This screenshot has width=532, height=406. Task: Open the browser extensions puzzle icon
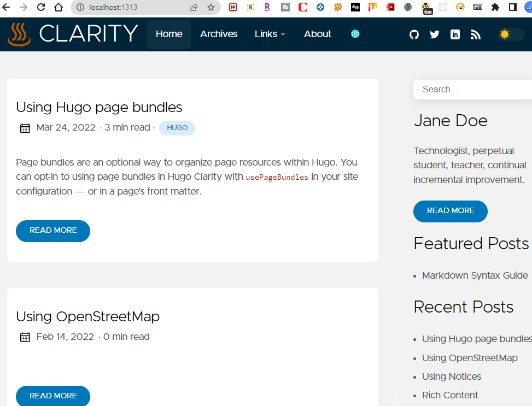[495, 7]
